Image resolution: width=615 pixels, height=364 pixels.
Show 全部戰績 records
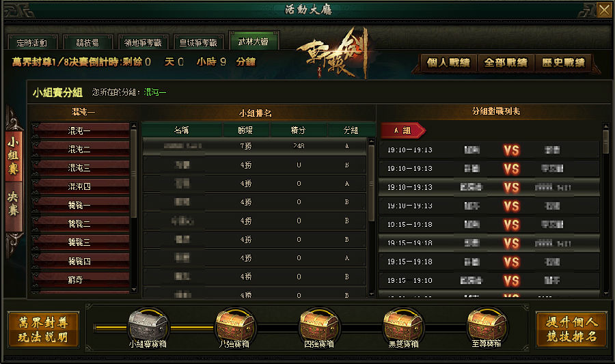[x=506, y=63]
